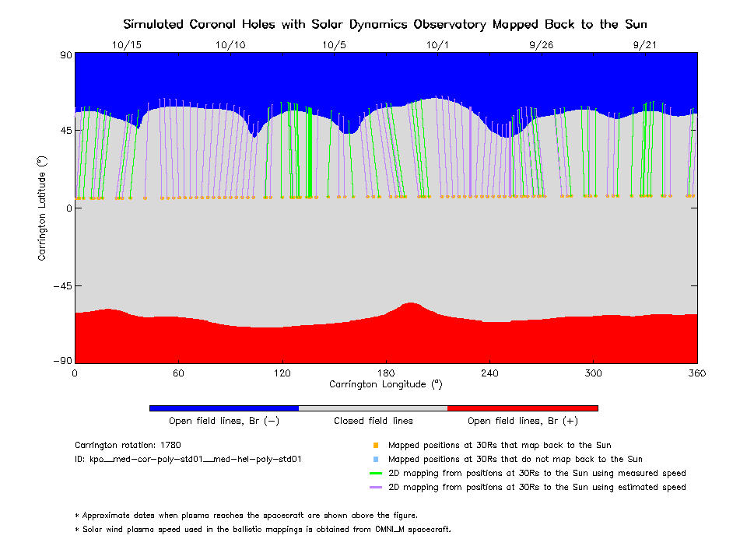This screenshot has height=560, width=747.
Task: Click the 'Closed field lines' color bar label
Action: click(x=373, y=422)
